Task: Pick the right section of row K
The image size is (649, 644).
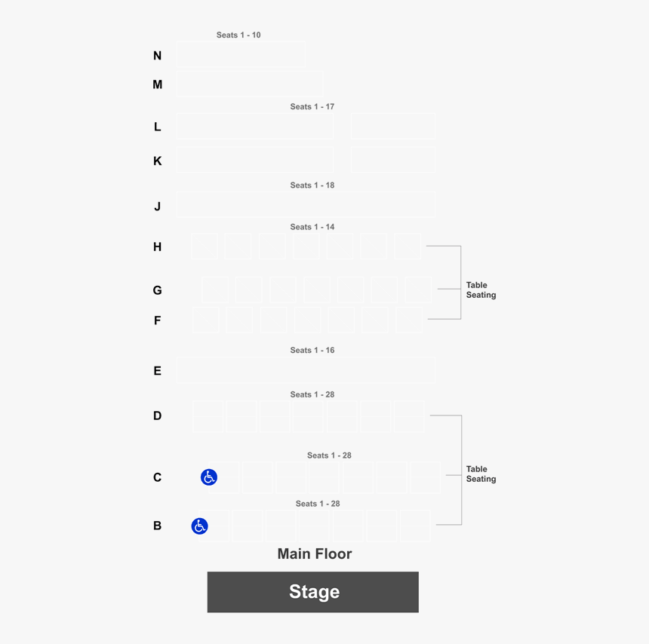Action: click(393, 160)
